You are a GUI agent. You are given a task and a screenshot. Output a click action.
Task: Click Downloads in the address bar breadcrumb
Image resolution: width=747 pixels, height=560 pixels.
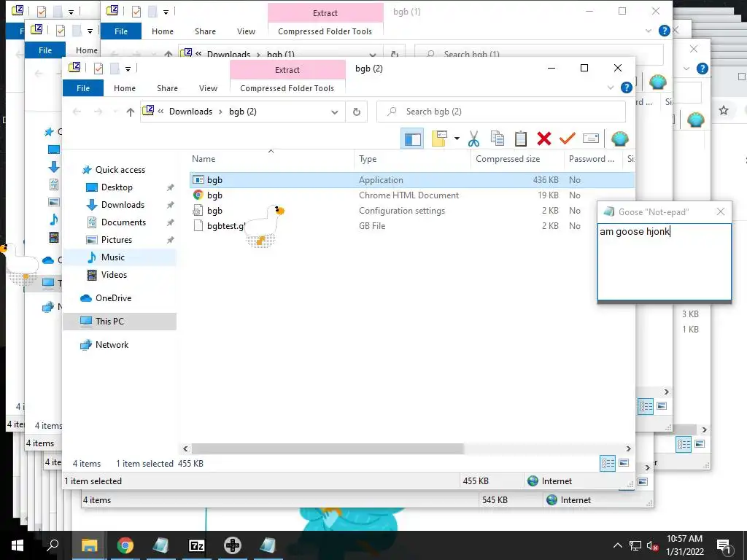190,112
